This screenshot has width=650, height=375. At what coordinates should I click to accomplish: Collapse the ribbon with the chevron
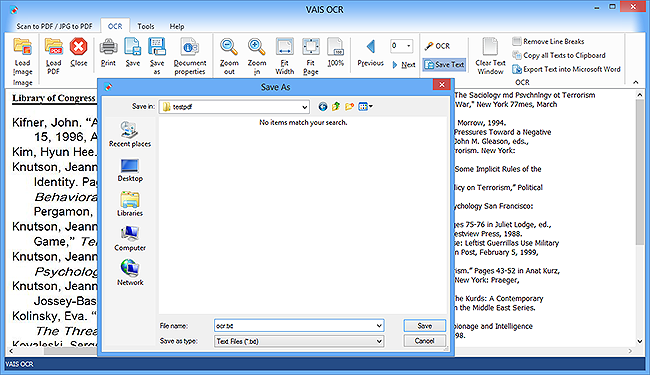point(636,82)
